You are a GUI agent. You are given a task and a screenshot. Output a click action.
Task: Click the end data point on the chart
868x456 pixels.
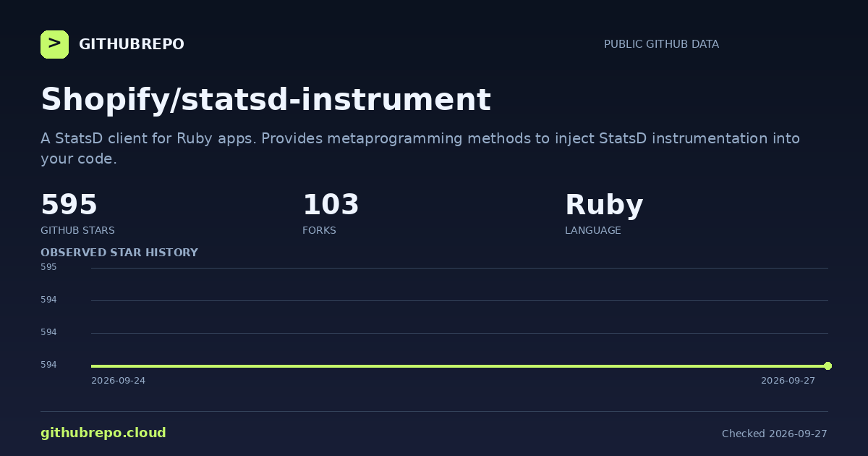click(x=827, y=366)
